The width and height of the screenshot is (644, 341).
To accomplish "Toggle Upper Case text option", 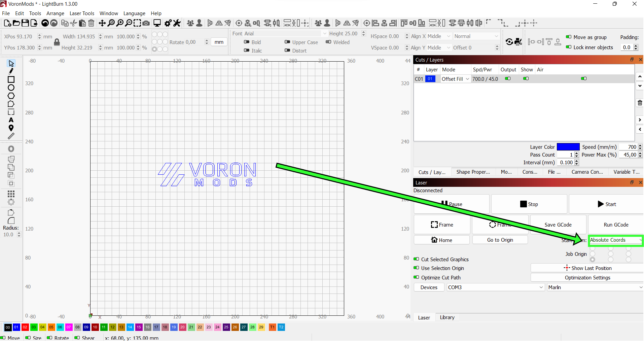I will click(287, 42).
